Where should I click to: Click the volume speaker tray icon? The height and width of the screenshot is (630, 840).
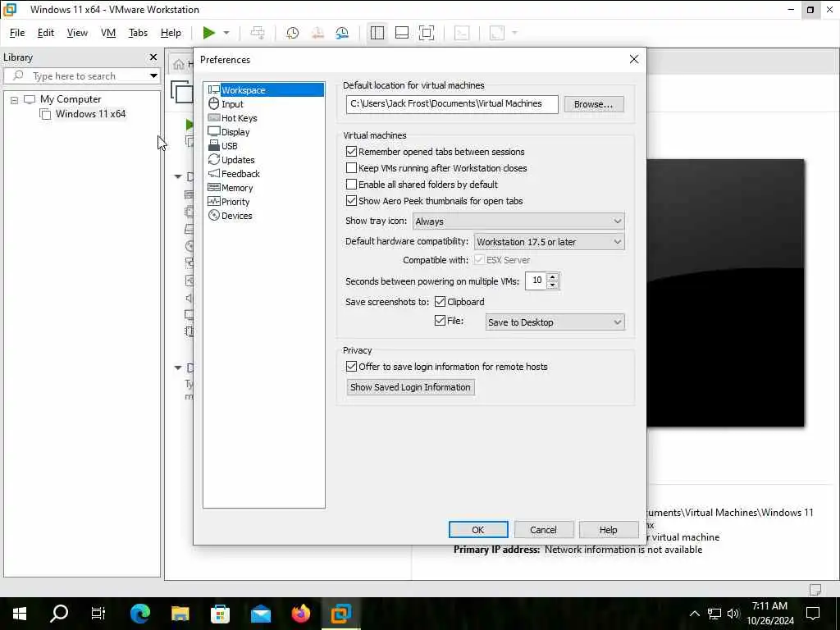coord(733,614)
